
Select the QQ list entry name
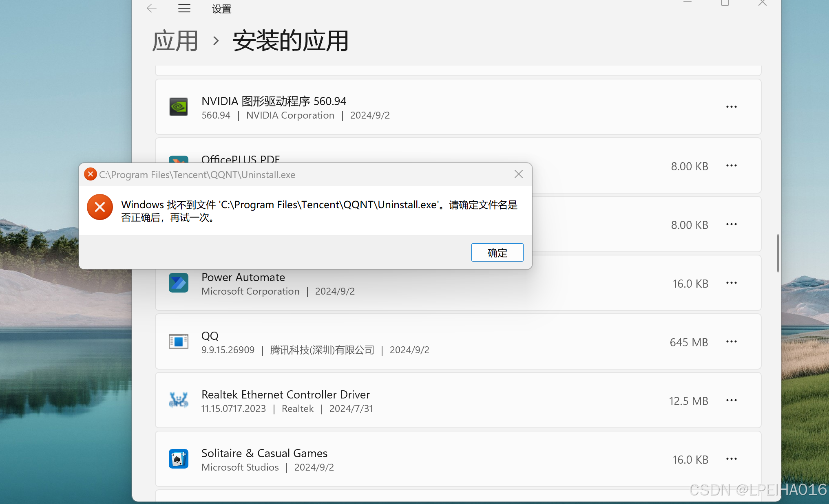click(210, 336)
